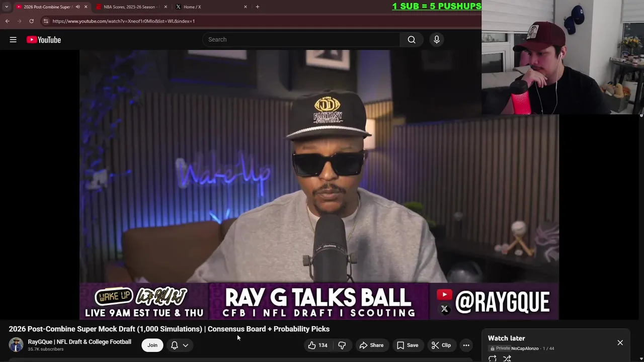The width and height of the screenshot is (644, 362).
Task: Save the video to a playlist
Action: point(408,345)
